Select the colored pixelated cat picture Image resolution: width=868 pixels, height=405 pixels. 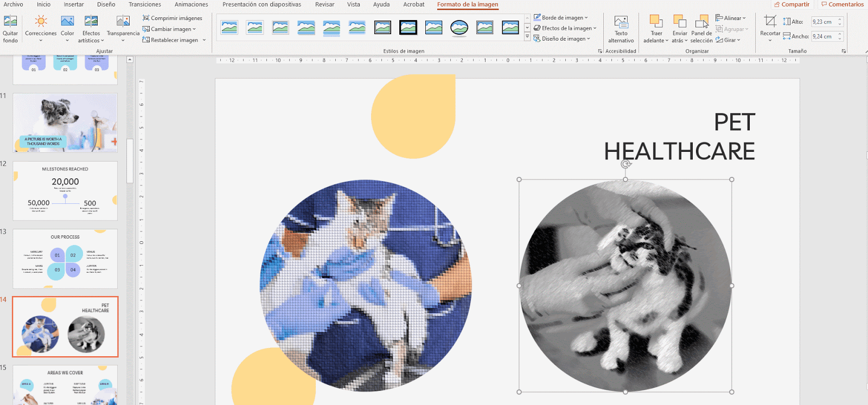pos(366,286)
